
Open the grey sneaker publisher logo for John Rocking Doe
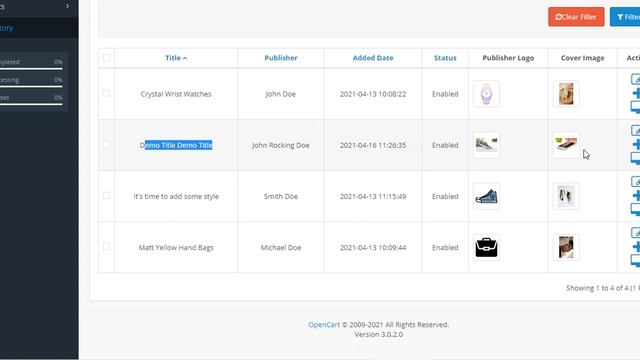click(487, 145)
